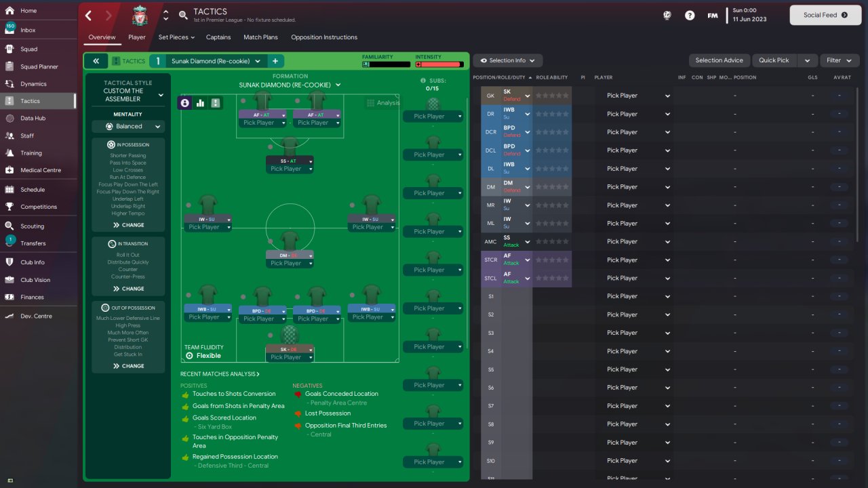Viewport: 868px width, 488px height.
Task: Open the Opposition Instructions tab
Action: point(324,37)
